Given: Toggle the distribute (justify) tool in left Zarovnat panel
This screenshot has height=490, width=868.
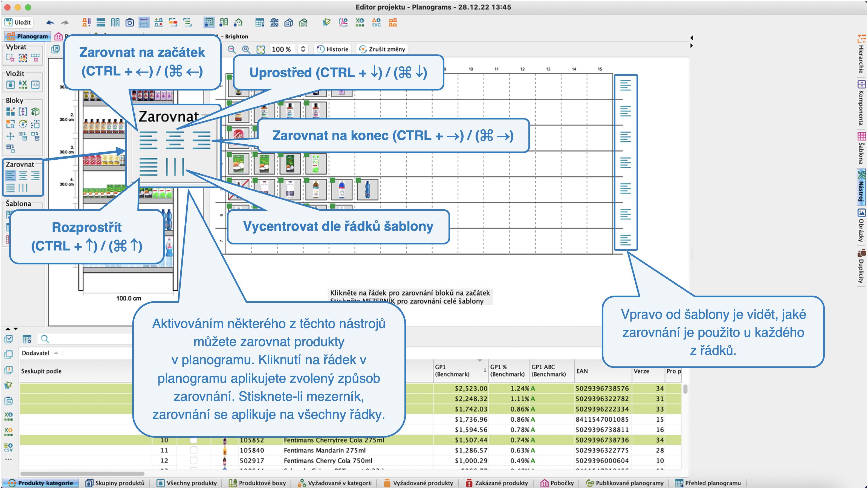Looking at the screenshot, I should click(x=10, y=188).
